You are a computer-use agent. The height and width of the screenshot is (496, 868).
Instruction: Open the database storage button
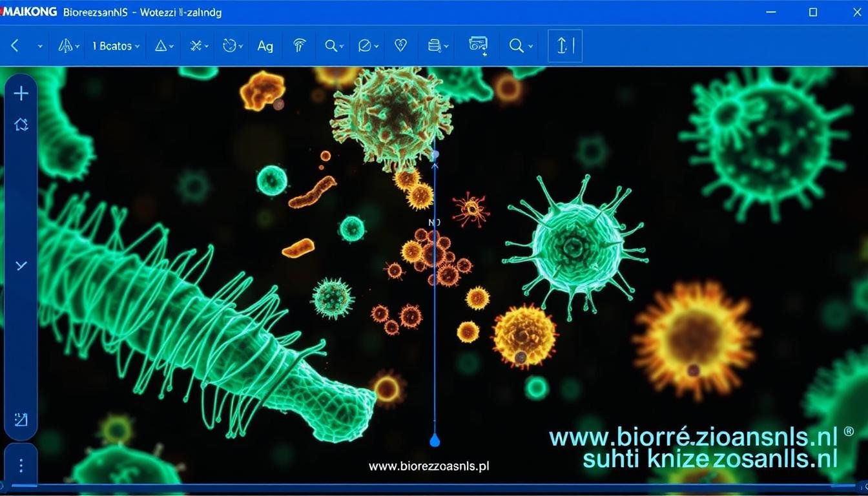(x=433, y=45)
